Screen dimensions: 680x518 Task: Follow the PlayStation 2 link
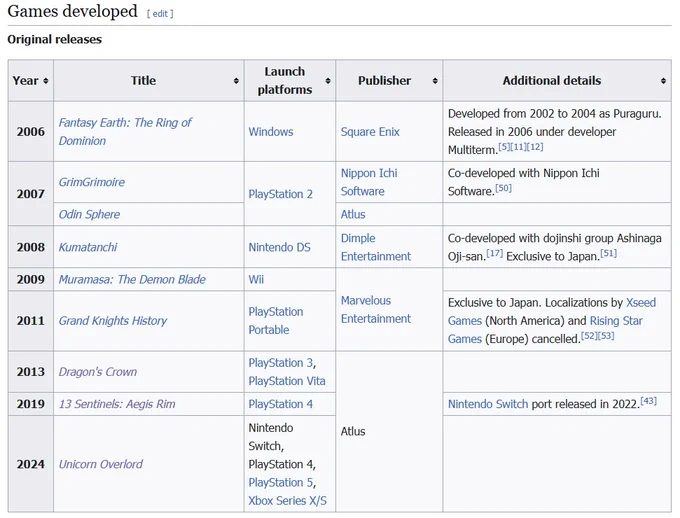click(280, 194)
